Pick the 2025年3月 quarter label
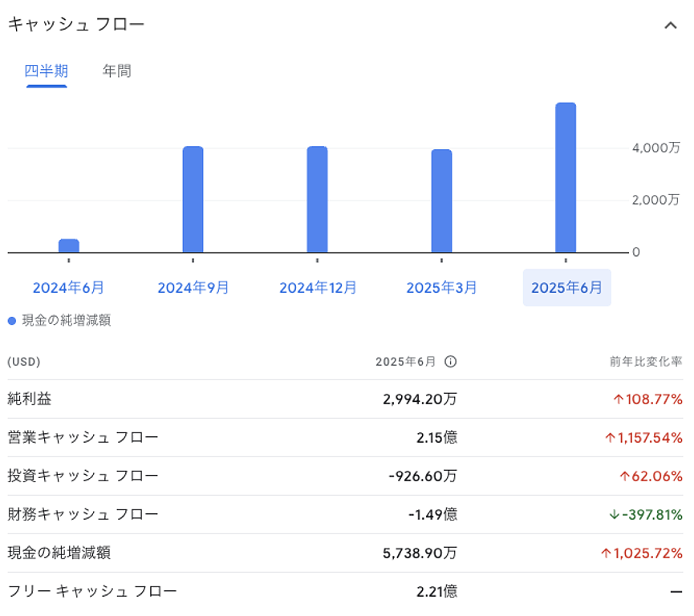Screen dimensions: 694x616 point(441,288)
